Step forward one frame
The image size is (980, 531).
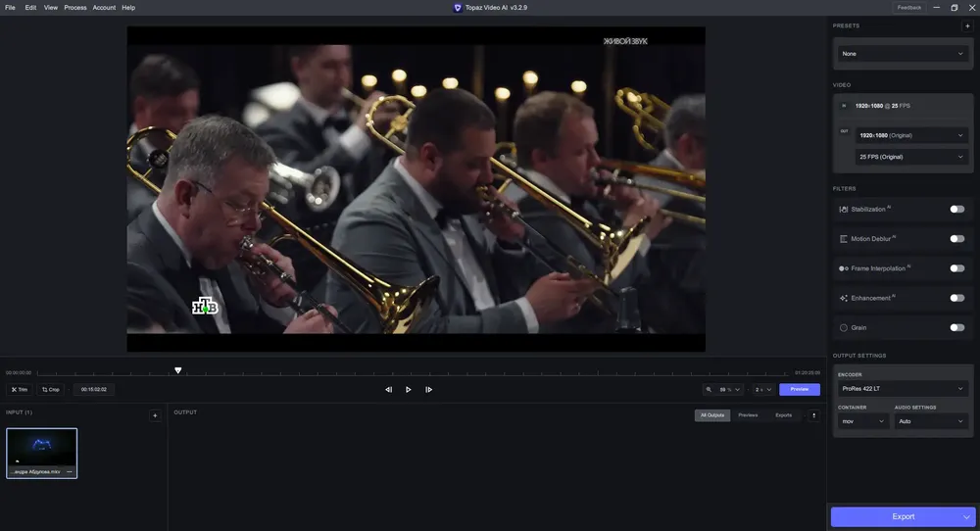[429, 389]
